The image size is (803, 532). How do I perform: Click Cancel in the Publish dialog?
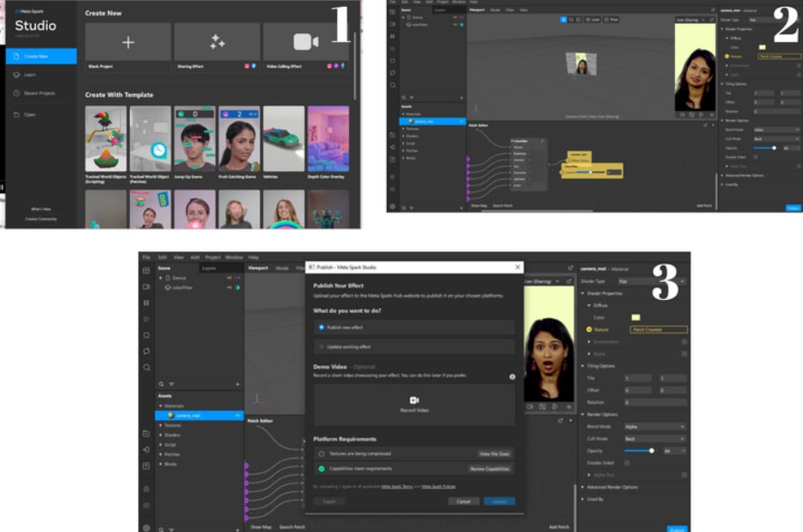(463, 501)
